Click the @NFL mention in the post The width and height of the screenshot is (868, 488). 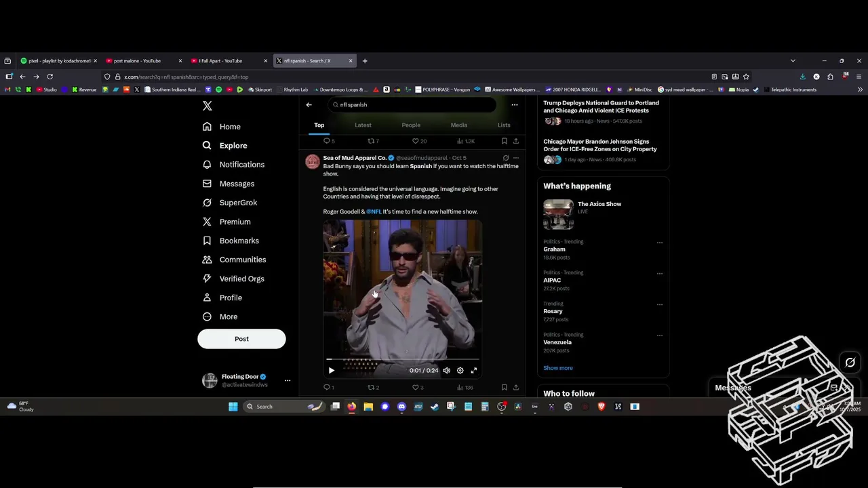(x=374, y=211)
